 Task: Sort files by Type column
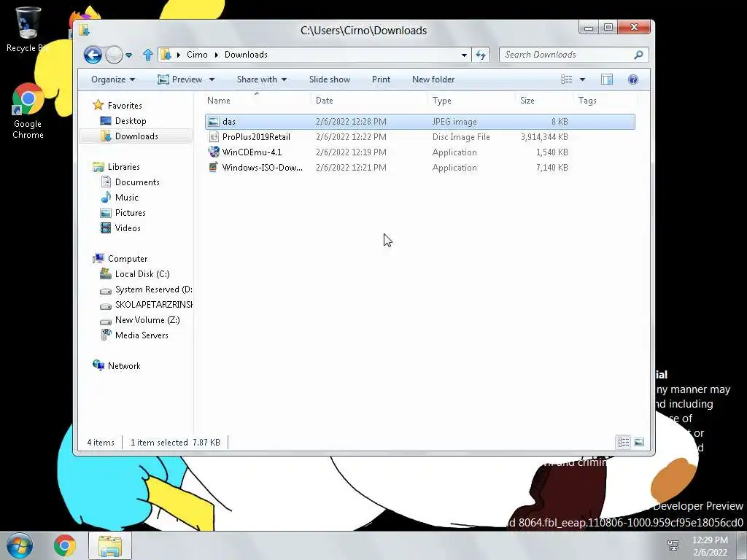472,101
